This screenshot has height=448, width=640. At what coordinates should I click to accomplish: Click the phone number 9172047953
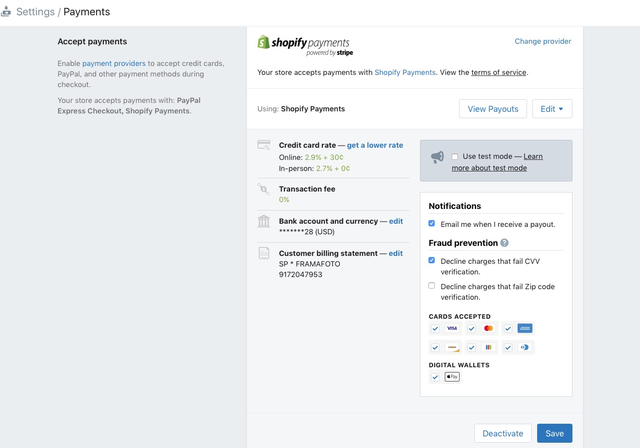(300, 275)
